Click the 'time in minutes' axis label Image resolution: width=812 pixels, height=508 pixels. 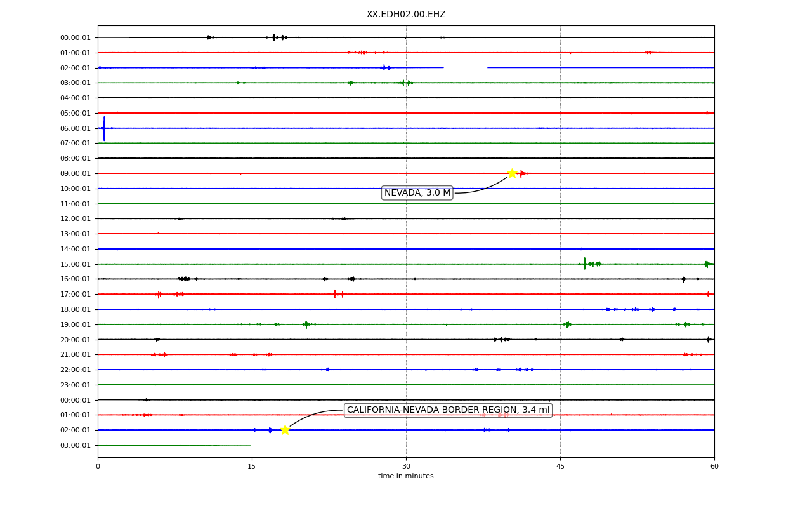point(406,476)
